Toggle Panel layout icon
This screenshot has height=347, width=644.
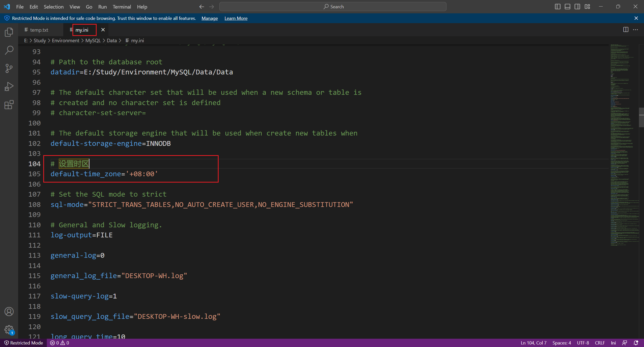pyautogui.click(x=568, y=7)
